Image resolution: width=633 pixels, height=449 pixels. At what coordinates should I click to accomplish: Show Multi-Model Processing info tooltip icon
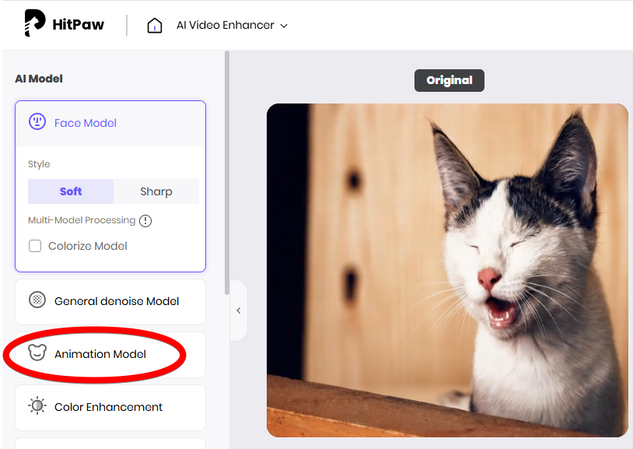click(145, 221)
